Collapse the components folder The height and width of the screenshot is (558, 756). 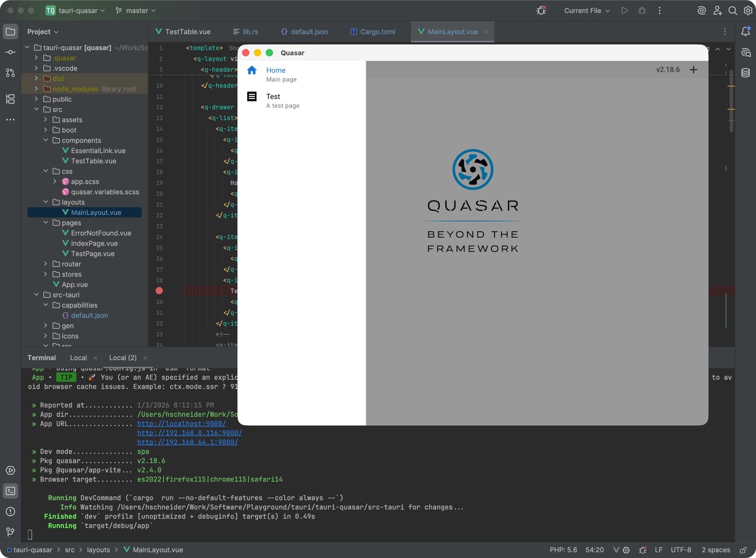[x=45, y=140]
